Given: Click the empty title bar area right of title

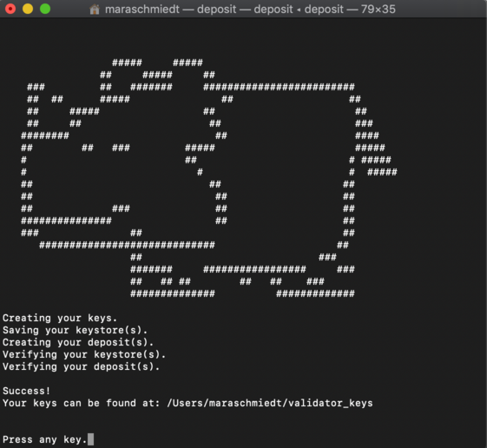Looking at the screenshot, I should (441, 10).
